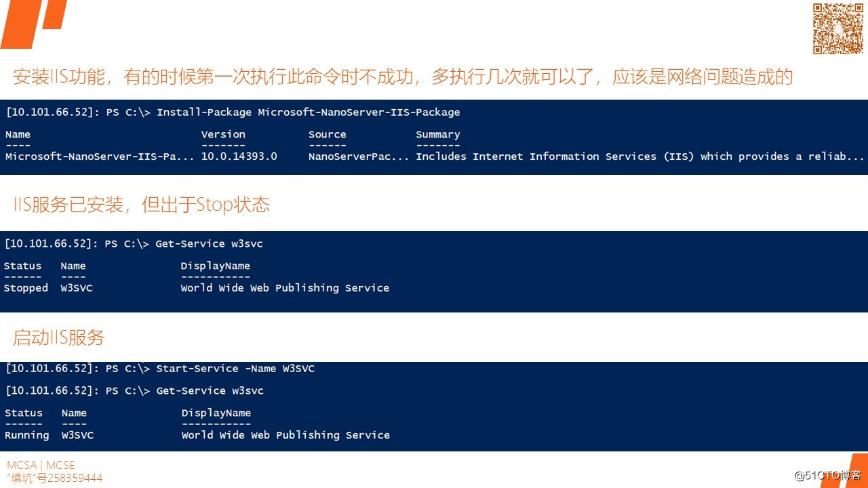Screen dimensions: 868x488
Task: Click W3SVC name in the Running row
Action: 77,435
